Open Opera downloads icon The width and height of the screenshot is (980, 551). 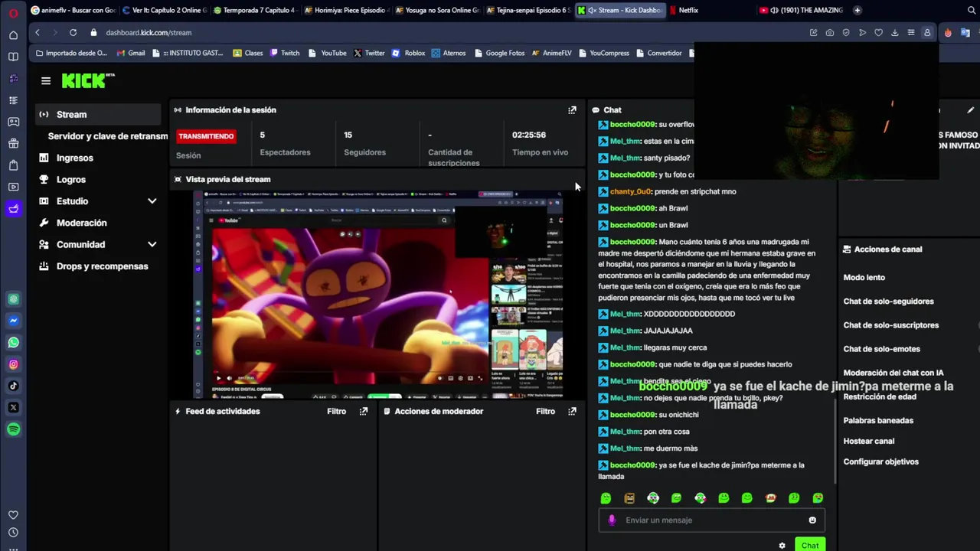coord(894,33)
